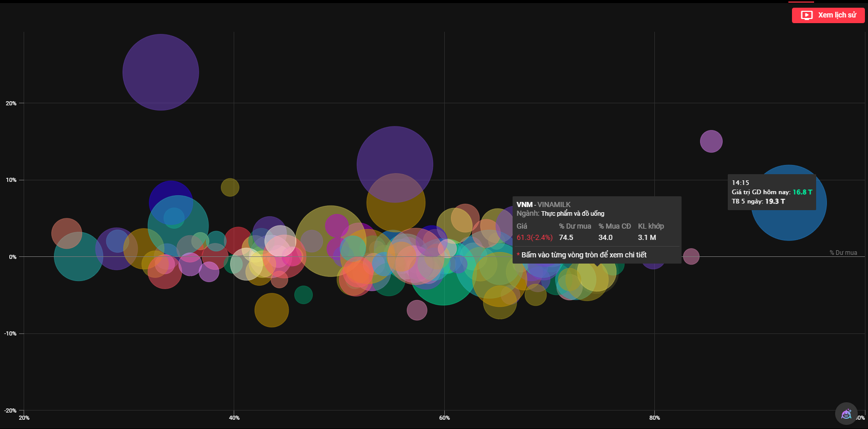Select the isolated pink bubble below 60% cluster
This screenshot has height=429, width=868.
(x=417, y=310)
